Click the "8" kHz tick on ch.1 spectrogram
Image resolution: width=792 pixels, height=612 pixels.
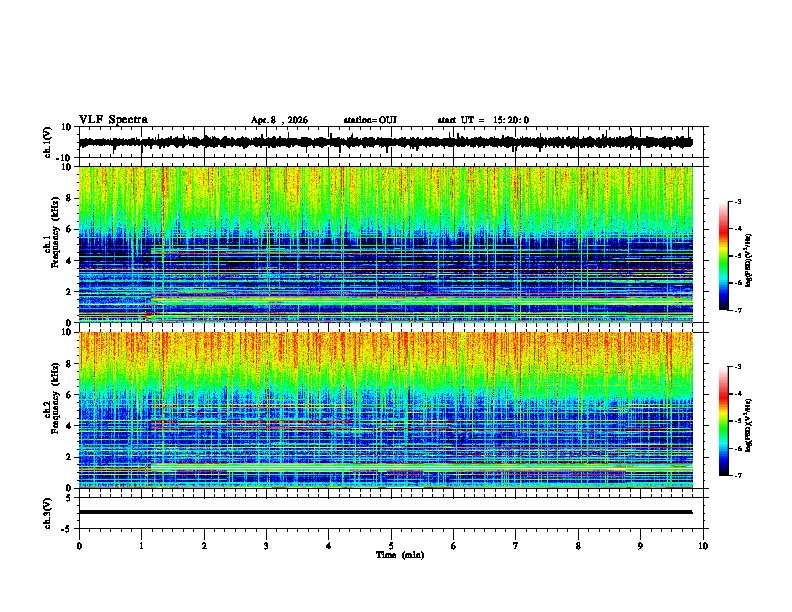point(69,198)
